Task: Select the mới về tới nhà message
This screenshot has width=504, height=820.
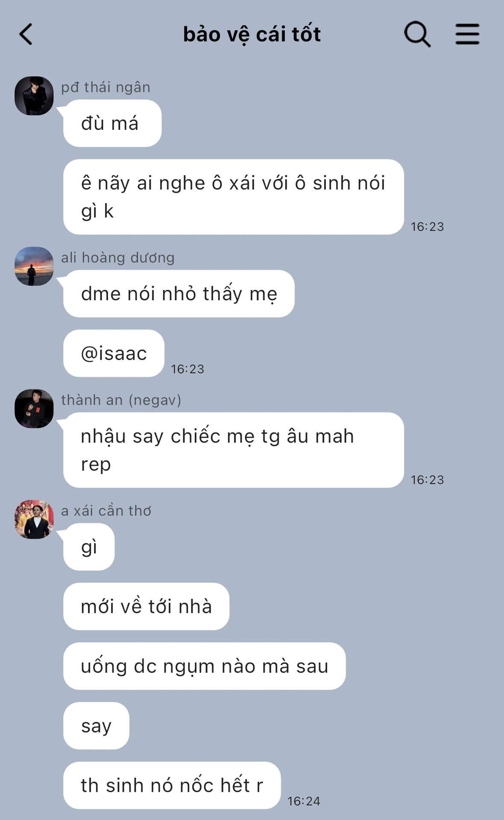Action: click(x=146, y=606)
